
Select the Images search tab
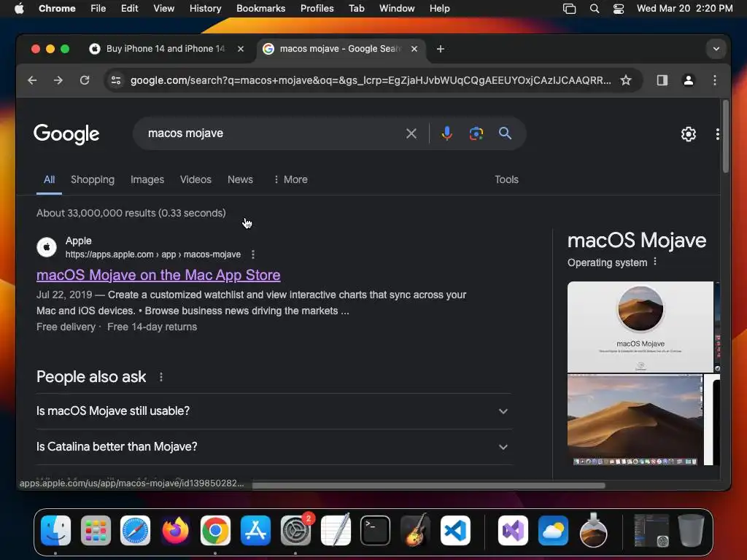point(147,179)
